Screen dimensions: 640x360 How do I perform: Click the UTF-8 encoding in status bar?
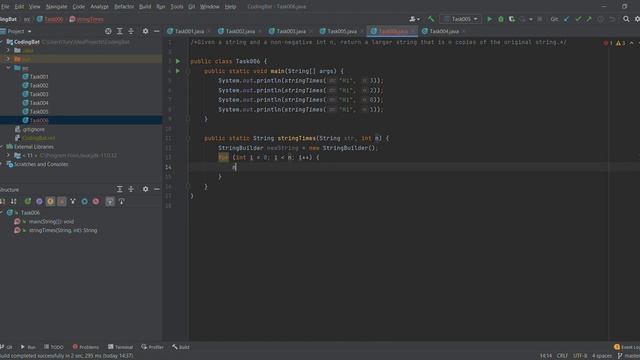click(x=580, y=356)
